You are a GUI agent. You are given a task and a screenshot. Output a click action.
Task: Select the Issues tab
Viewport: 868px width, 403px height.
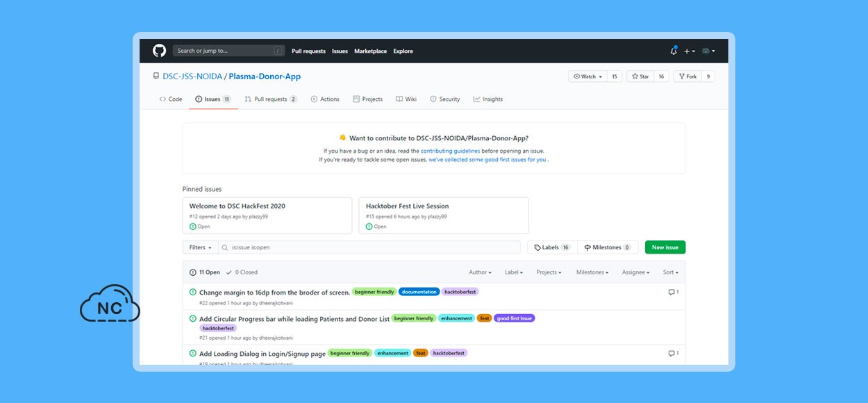click(x=213, y=99)
